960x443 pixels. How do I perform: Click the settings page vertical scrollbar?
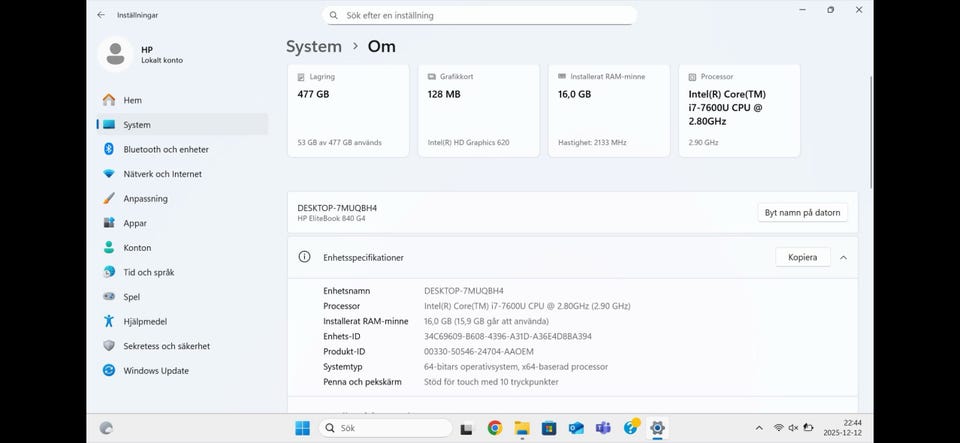point(870,132)
